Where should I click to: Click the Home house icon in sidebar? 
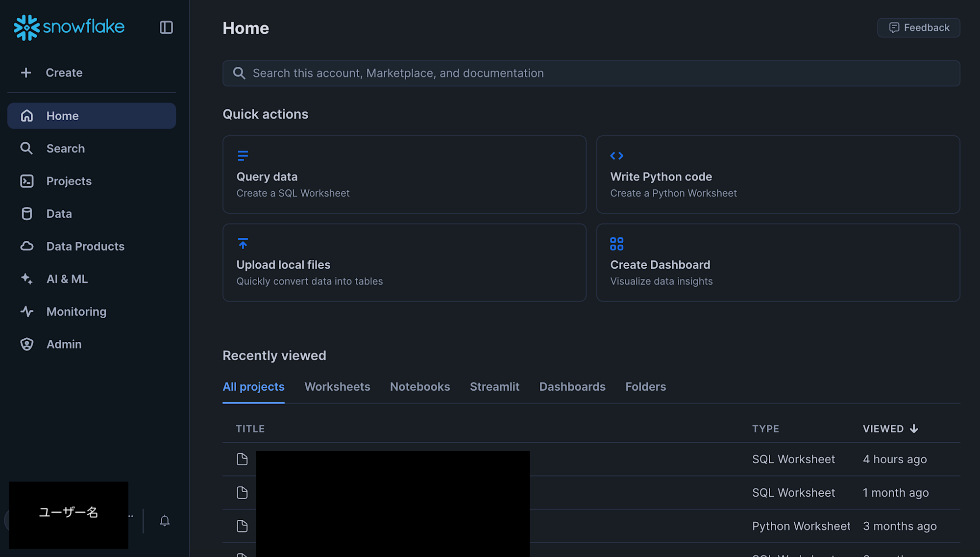point(27,116)
